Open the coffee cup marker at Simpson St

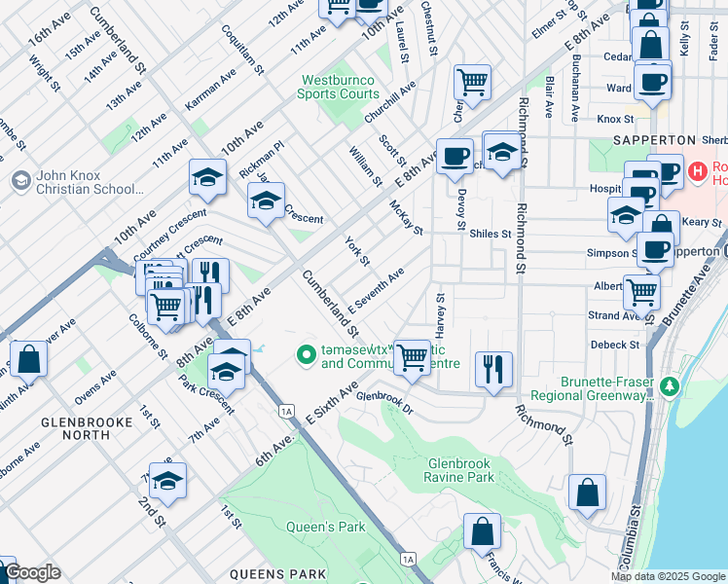(655, 251)
